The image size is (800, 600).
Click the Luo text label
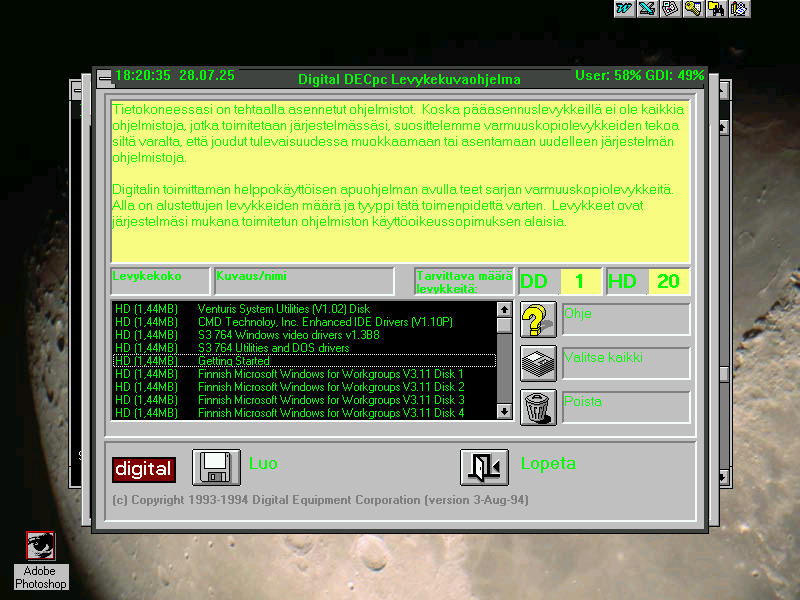[x=262, y=464]
